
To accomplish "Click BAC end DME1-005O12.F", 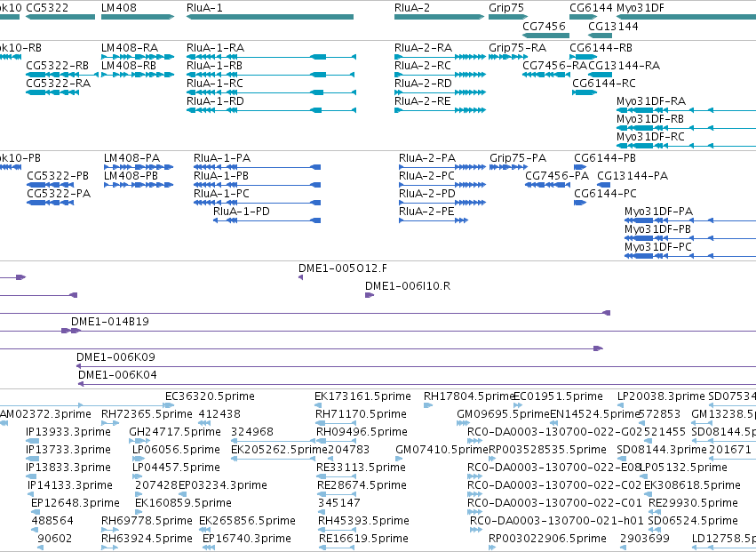I will 301,277.
